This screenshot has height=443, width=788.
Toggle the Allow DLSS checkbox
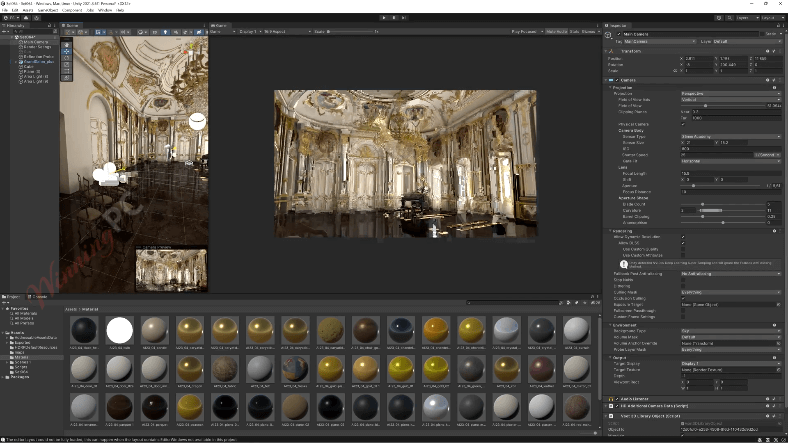tap(683, 243)
